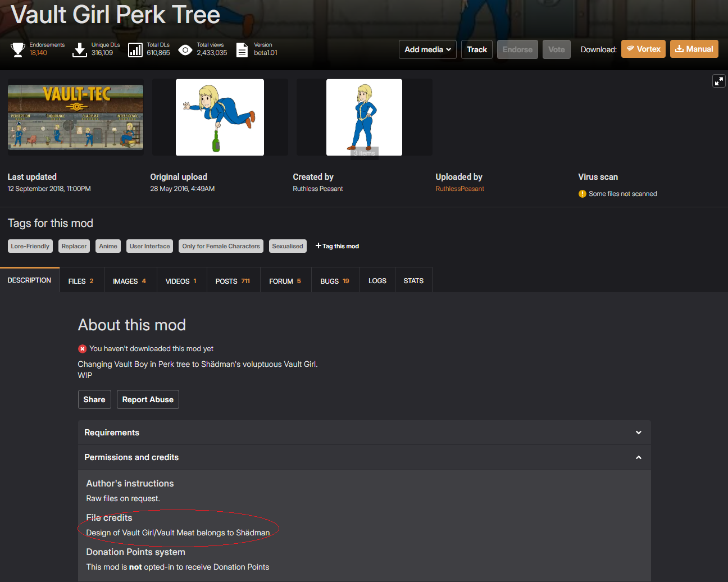Click the original upload date 28 May 2016
The height and width of the screenshot is (582, 728).
pyautogui.click(x=183, y=189)
